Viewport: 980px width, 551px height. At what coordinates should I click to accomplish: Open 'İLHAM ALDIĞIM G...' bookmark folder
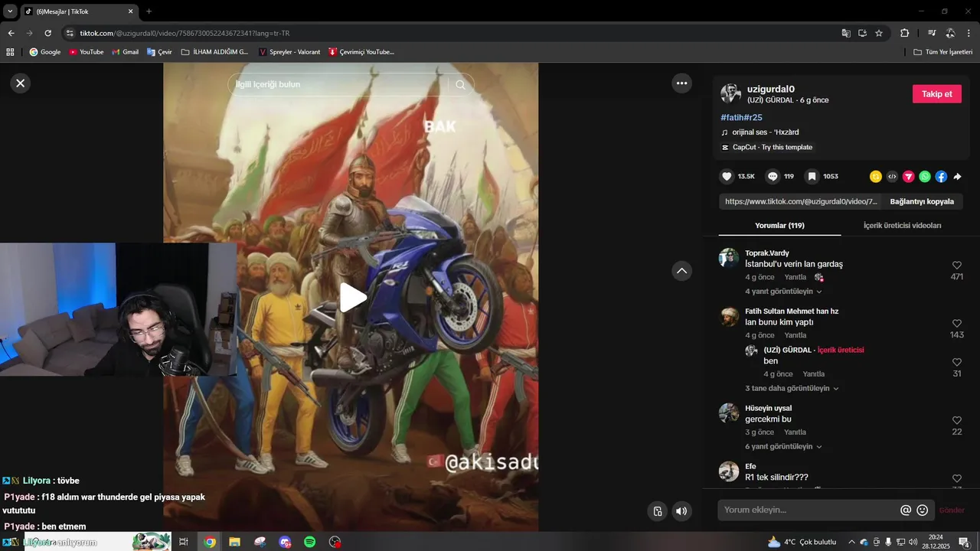[215, 52]
